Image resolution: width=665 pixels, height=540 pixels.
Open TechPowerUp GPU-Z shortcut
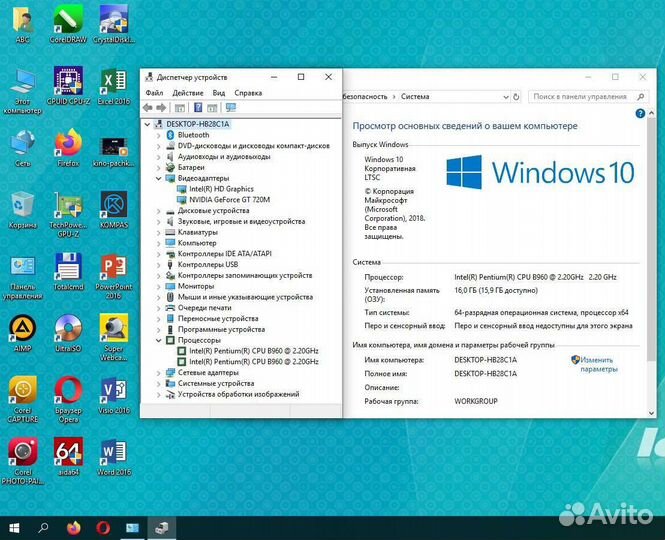tap(68, 214)
